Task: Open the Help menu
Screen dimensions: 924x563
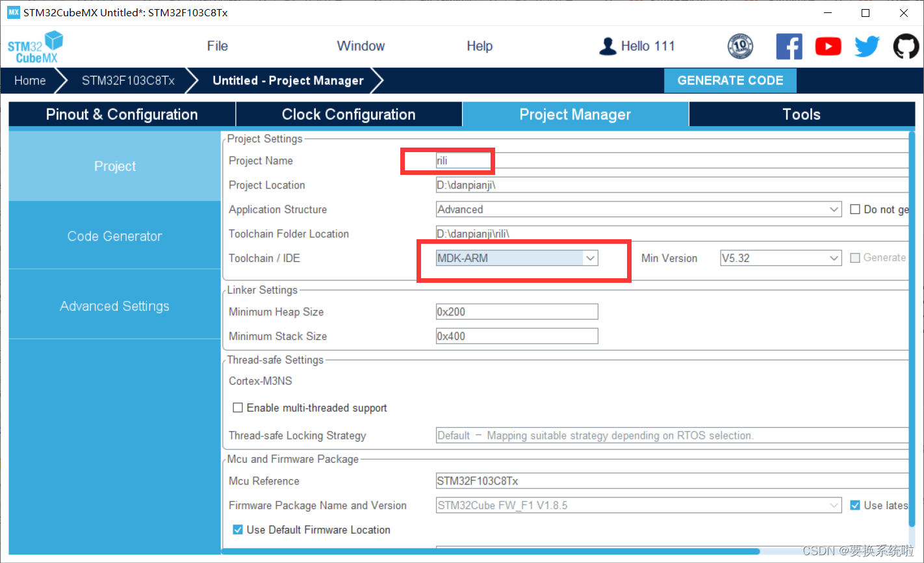Action: click(480, 46)
